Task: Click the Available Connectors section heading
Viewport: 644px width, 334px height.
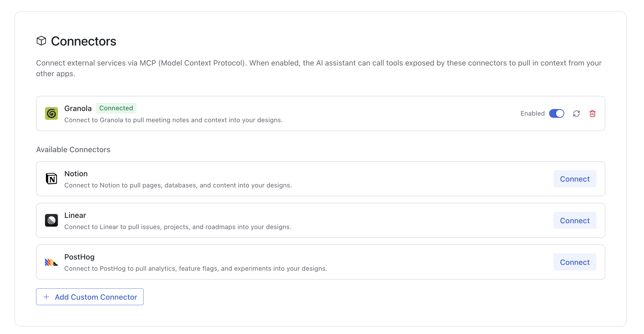Action: [73, 150]
